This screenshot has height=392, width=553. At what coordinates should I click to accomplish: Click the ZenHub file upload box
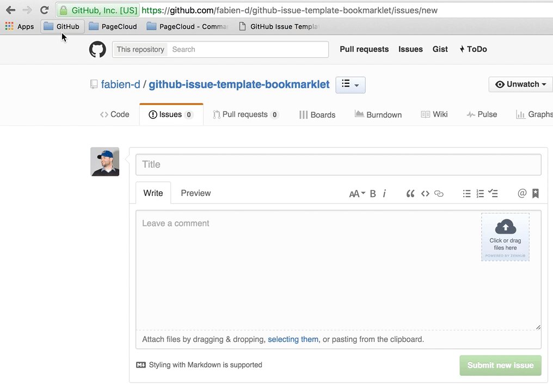505,237
